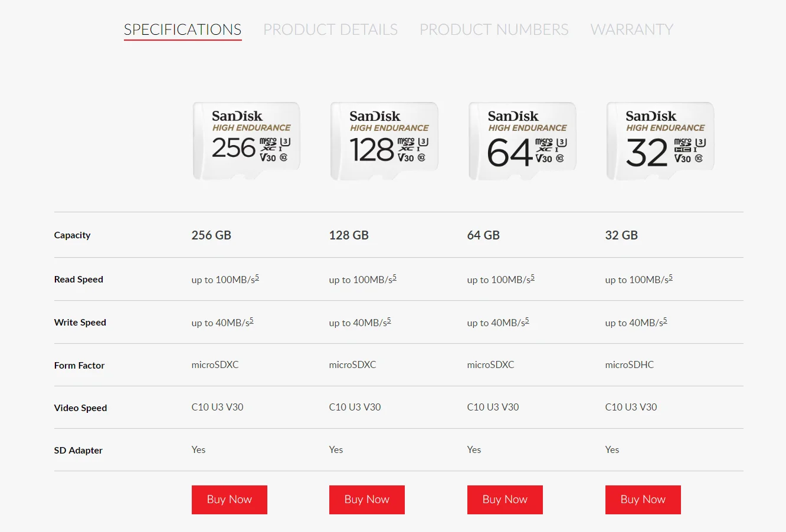
Task: Open footnote 5 on 256 GB read speed
Action: 257,277
